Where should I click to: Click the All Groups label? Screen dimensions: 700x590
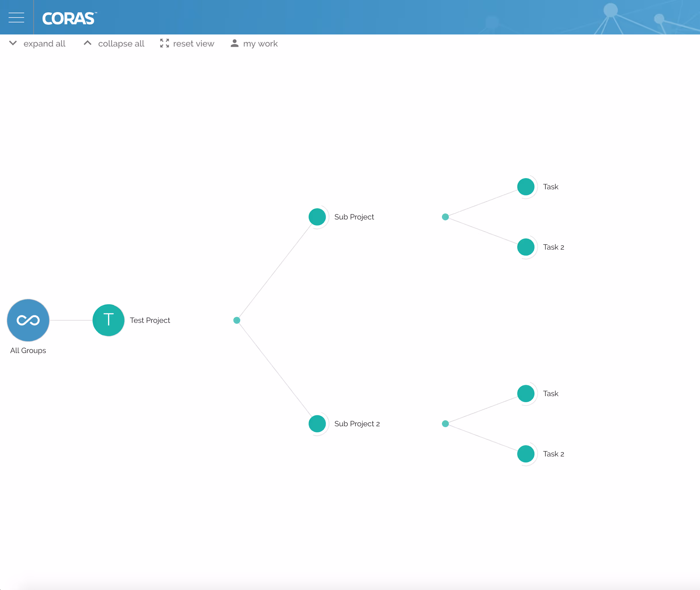(x=28, y=350)
